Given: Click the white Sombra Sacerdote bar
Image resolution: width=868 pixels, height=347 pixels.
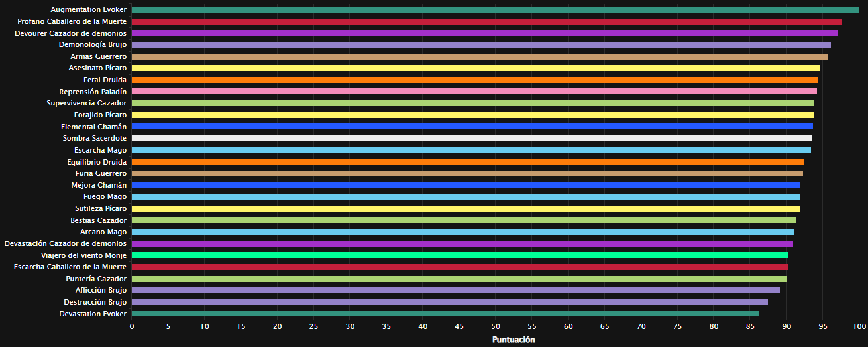Looking at the screenshot, I should coord(471,139).
